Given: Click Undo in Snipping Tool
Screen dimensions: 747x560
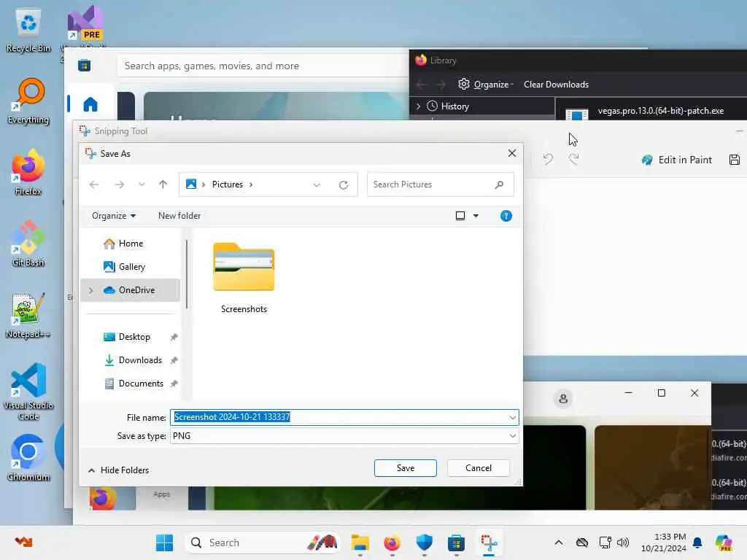Looking at the screenshot, I should tap(548, 159).
